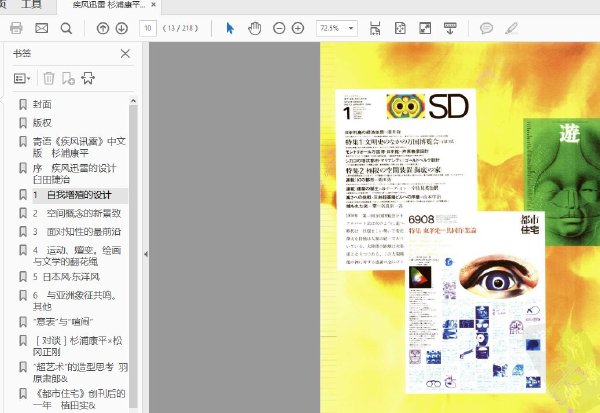Collapse the side panel with divider arrow
Viewport: 600px width, 413px height.
(146, 254)
